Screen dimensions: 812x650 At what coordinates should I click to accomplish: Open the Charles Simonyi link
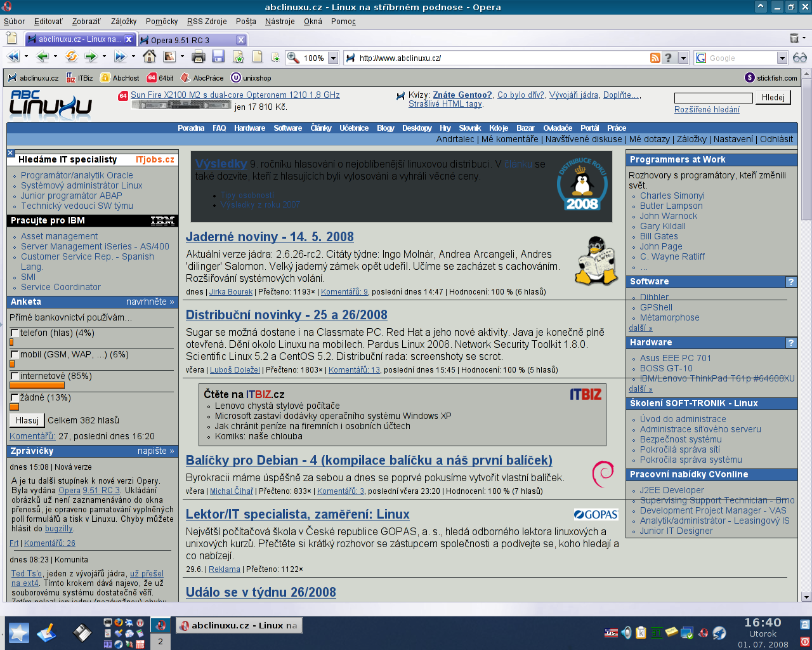tap(672, 196)
